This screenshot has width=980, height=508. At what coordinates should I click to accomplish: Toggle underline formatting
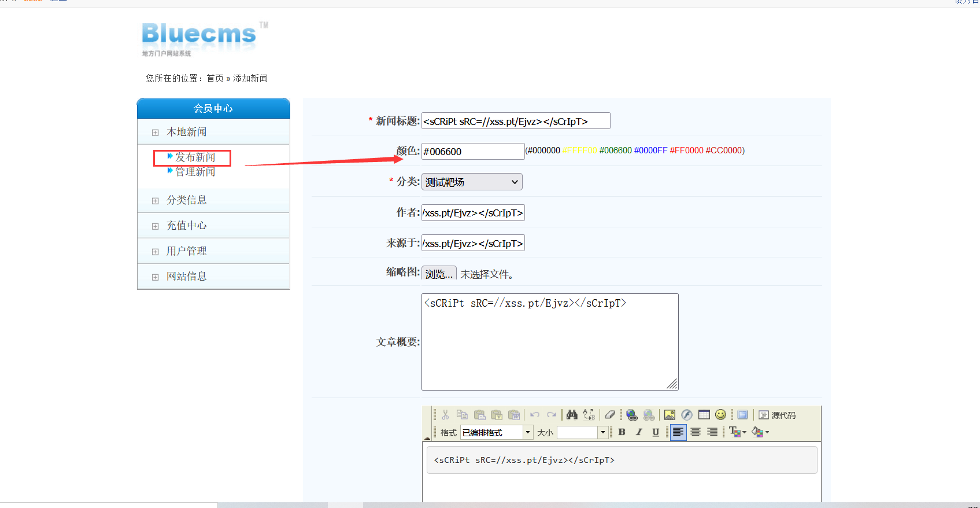pos(656,432)
